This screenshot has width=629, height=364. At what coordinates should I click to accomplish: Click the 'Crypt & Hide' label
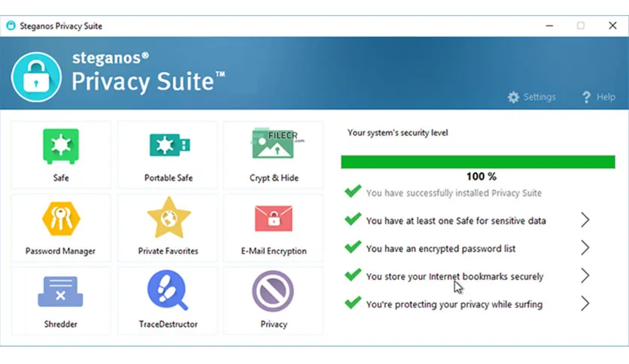[274, 178]
